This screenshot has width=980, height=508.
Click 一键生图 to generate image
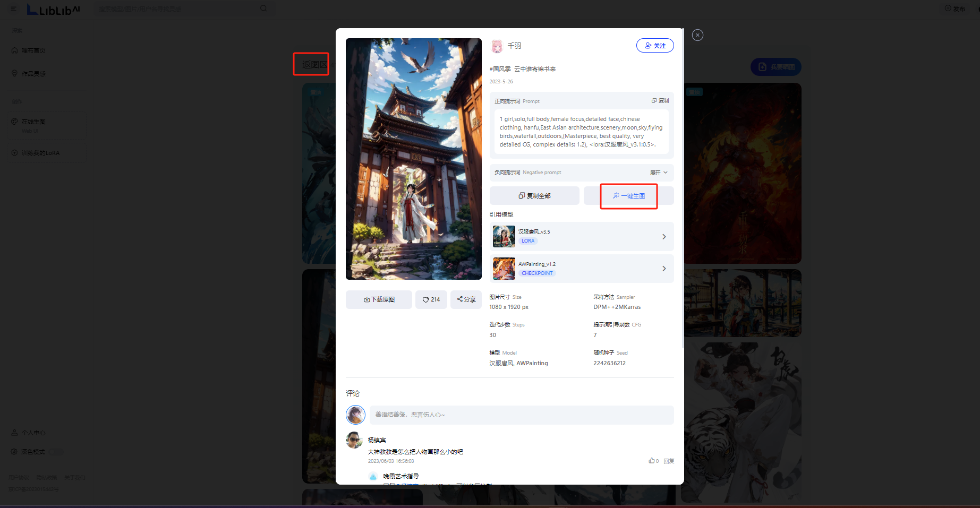[x=629, y=196]
